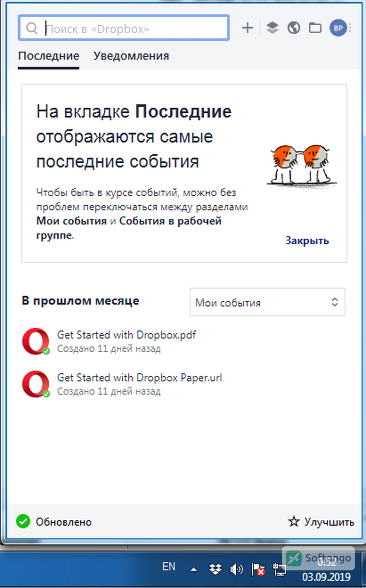The image size is (366, 588).
Task: Click taskbar date 03.09.2019
Action: tap(326, 577)
